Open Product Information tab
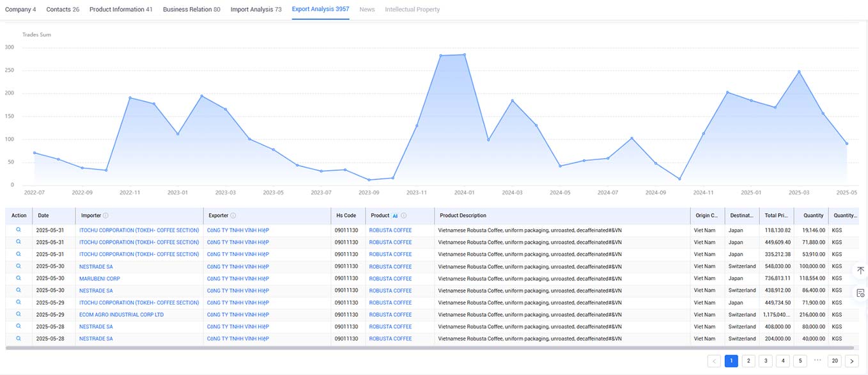 (x=121, y=10)
